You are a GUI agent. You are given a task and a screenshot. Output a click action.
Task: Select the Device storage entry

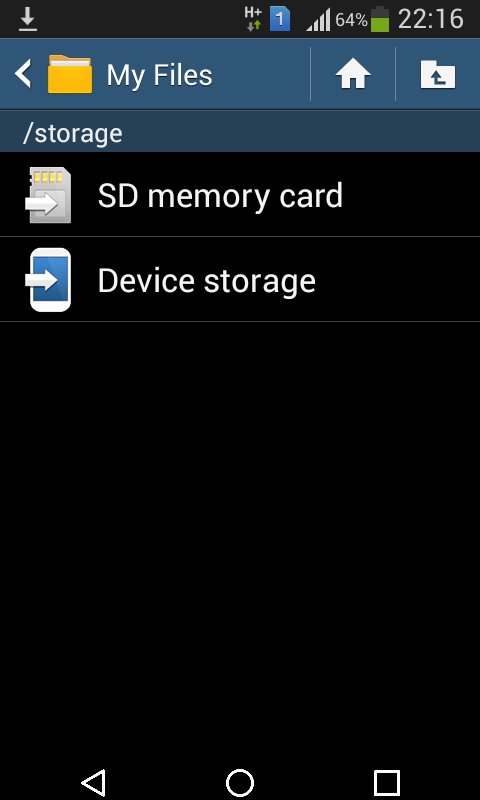coord(240,280)
